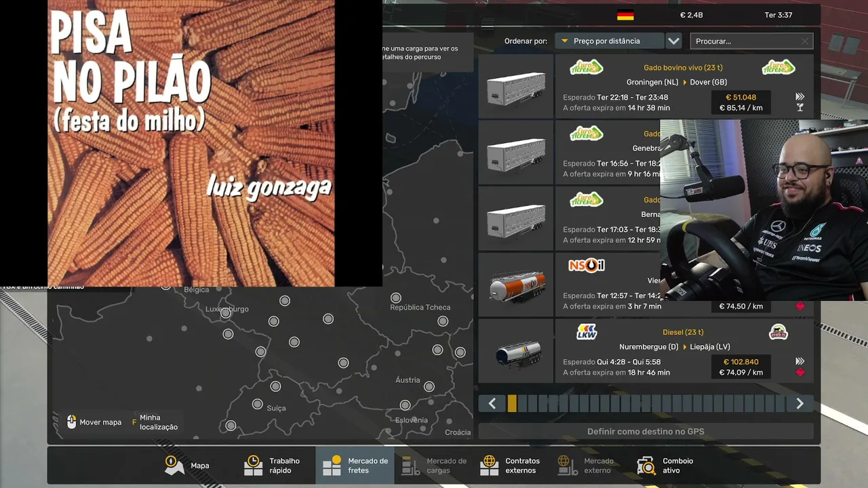Click the Euro Acres destination logo in the Groningen–Dover job
Viewport: 868px width, 488px height.
[778, 67]
